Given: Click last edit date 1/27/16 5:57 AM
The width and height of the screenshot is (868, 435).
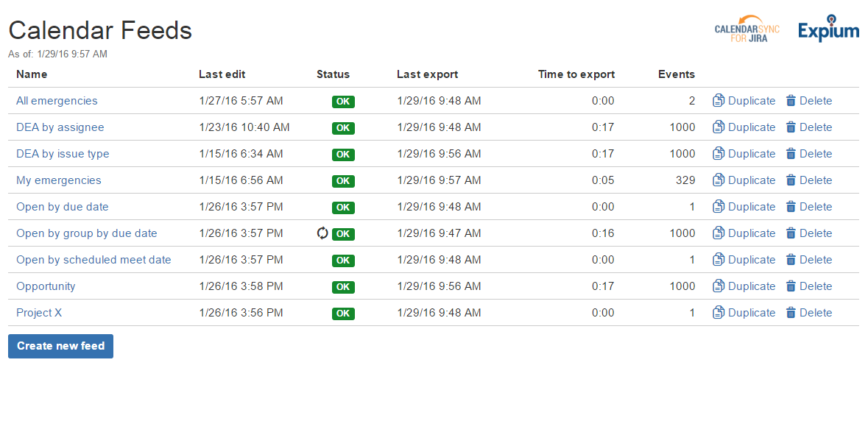Looking at the screenshot, I should (241, 101).
